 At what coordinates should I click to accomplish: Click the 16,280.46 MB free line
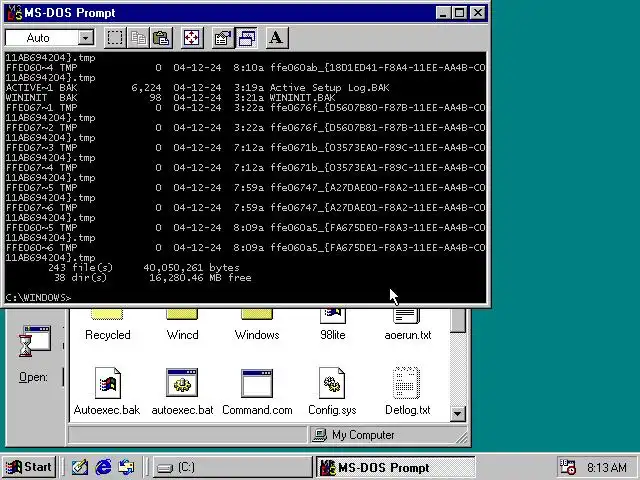click(200, 278)
